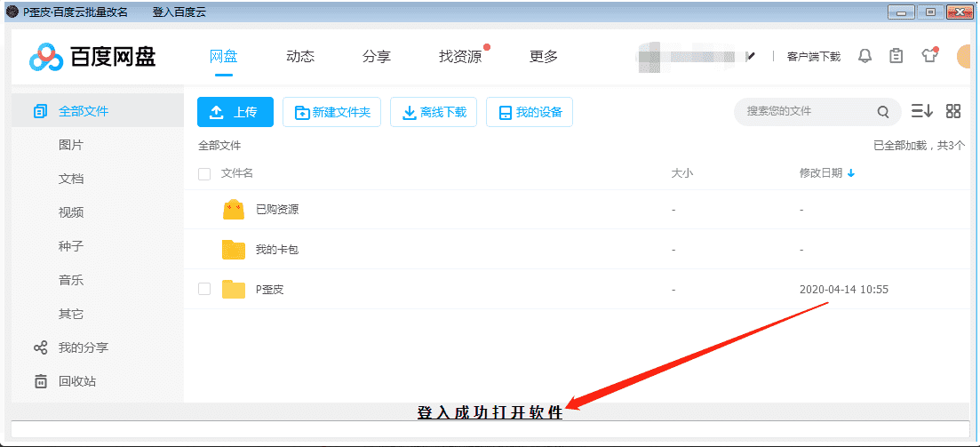Viewport: 980px width, 447px height.
Task: Click the 全部文件 breadcrumb
Action: click(x=219, y=146)
